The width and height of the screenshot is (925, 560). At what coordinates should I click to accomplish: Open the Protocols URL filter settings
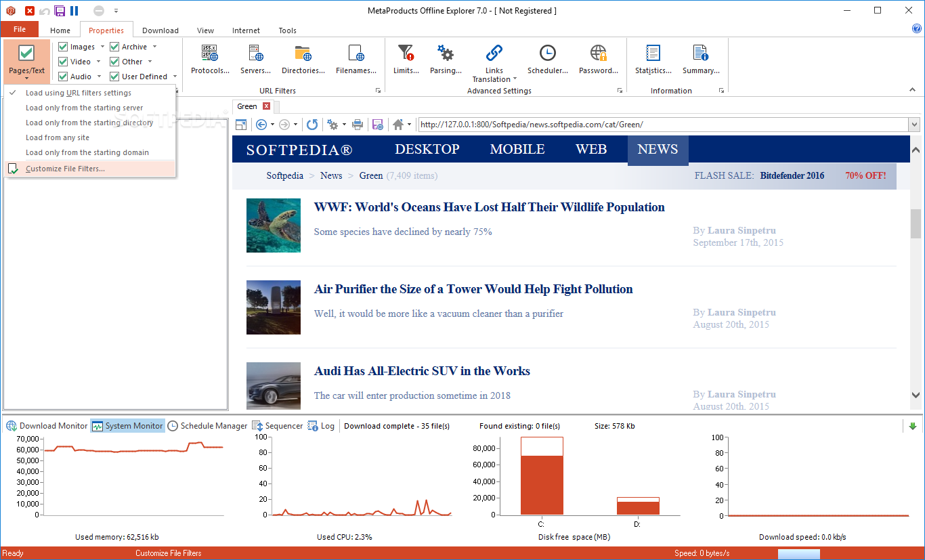210,60
